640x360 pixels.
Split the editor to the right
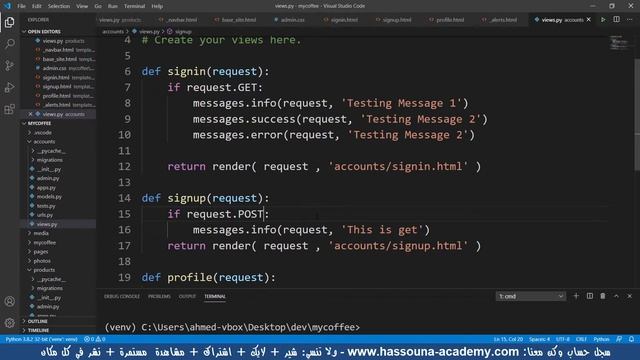click(x=616, y=20)
